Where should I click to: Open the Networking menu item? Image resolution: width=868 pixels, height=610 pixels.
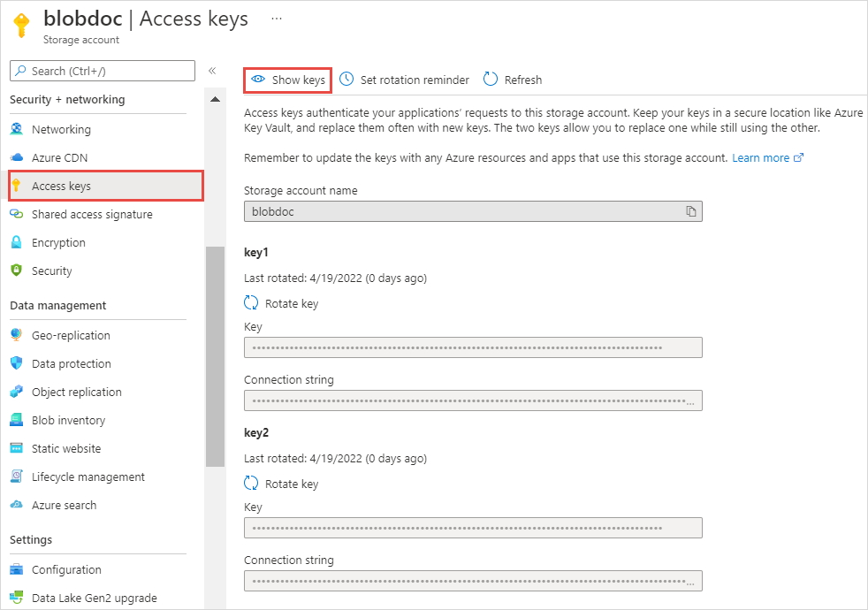pos(62,130)
